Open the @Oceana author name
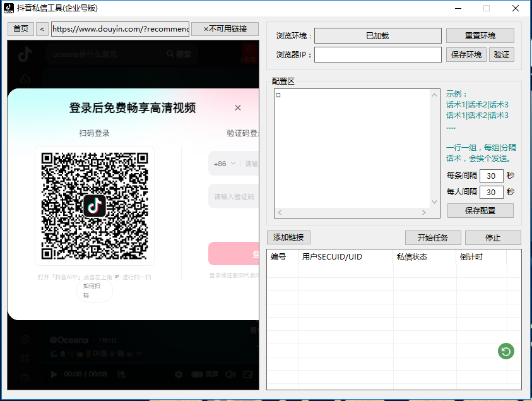This screenshot has height=401, width=532. click(69, 340)
